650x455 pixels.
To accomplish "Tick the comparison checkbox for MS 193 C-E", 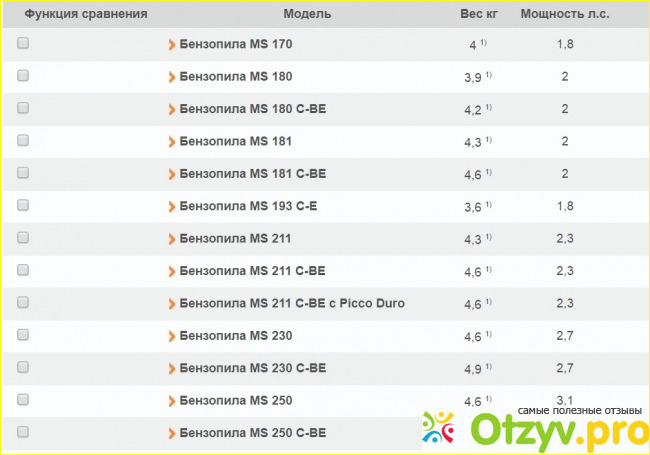I will 23,205.
